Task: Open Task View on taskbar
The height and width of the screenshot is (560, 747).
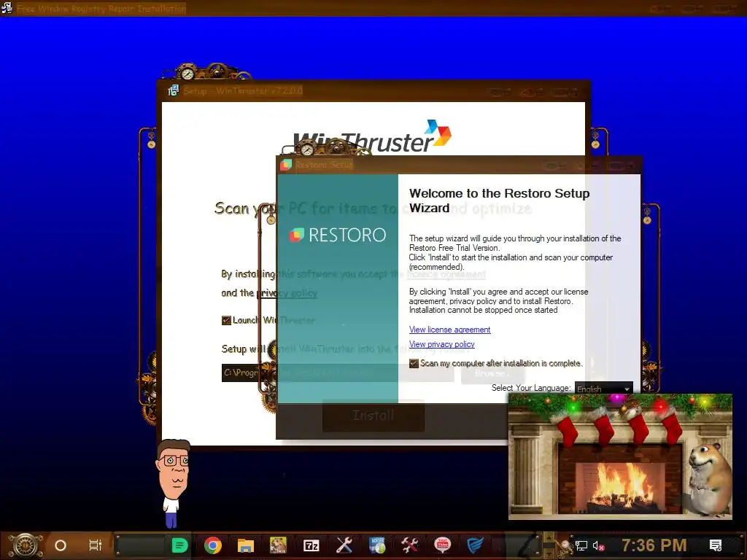Action: point(96,545)
